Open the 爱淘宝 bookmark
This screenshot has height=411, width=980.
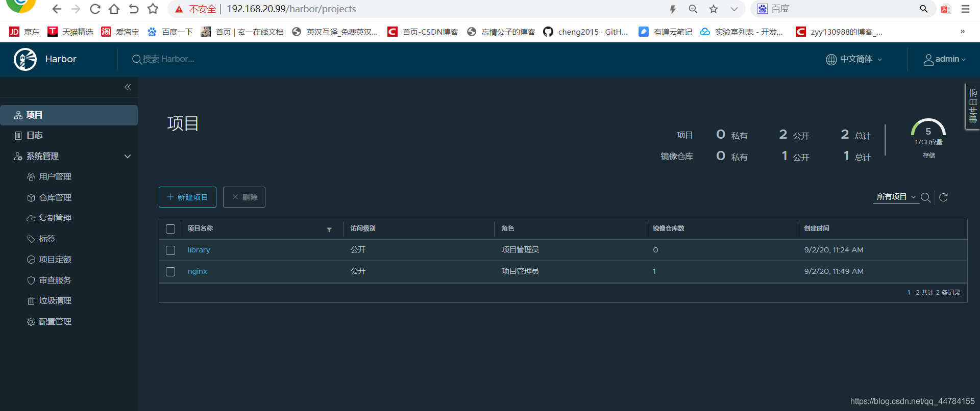click(120, 32)
